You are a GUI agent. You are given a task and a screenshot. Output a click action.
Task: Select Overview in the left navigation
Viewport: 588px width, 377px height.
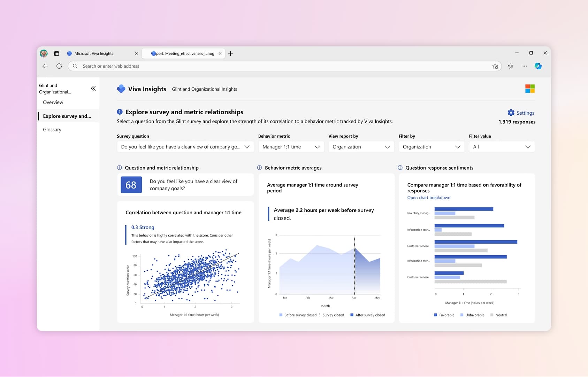pos(53,102)
